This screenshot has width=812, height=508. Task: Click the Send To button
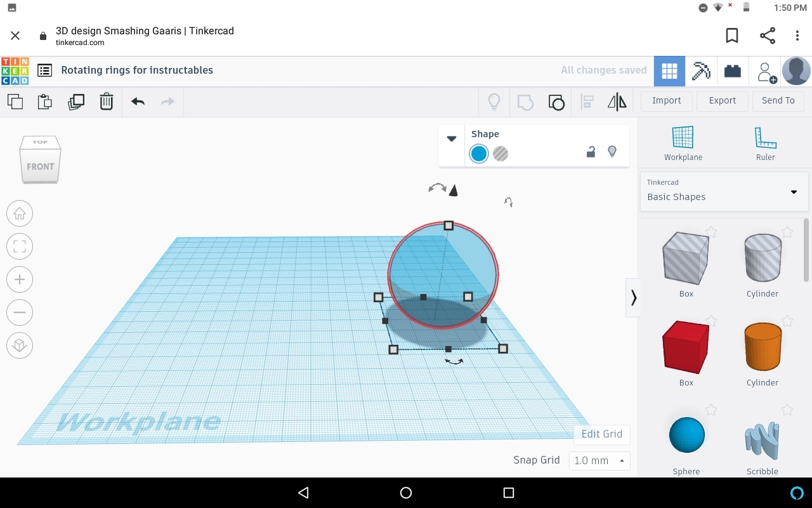click(778, 101)
